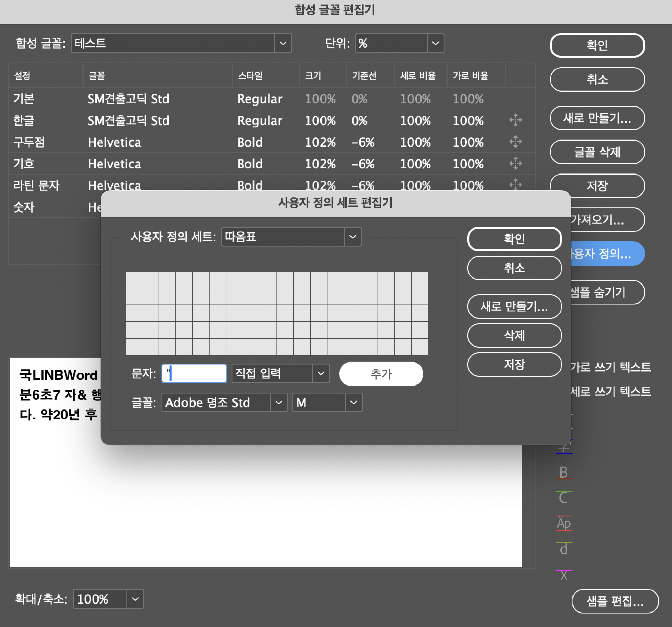Toggle the ascender guide icon (d)
The image size is (672, 627).
tap(564, 549)
